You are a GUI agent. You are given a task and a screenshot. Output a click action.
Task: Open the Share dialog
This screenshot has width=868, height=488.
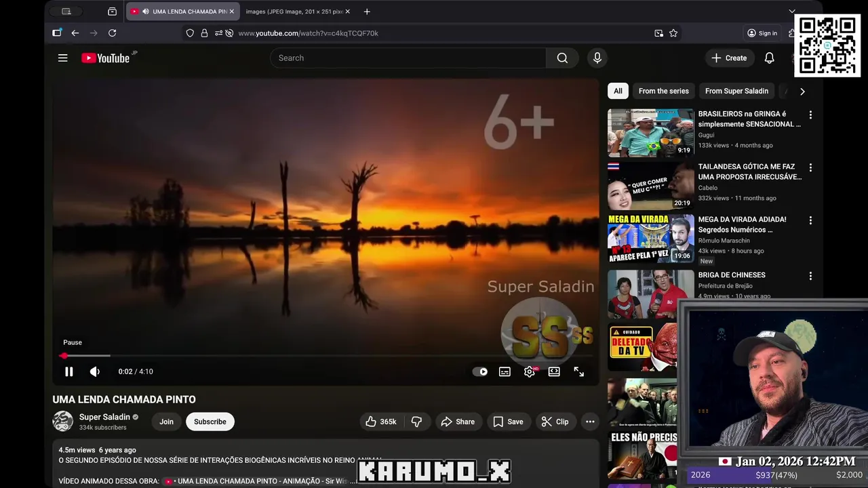click(x=458, y=422)
